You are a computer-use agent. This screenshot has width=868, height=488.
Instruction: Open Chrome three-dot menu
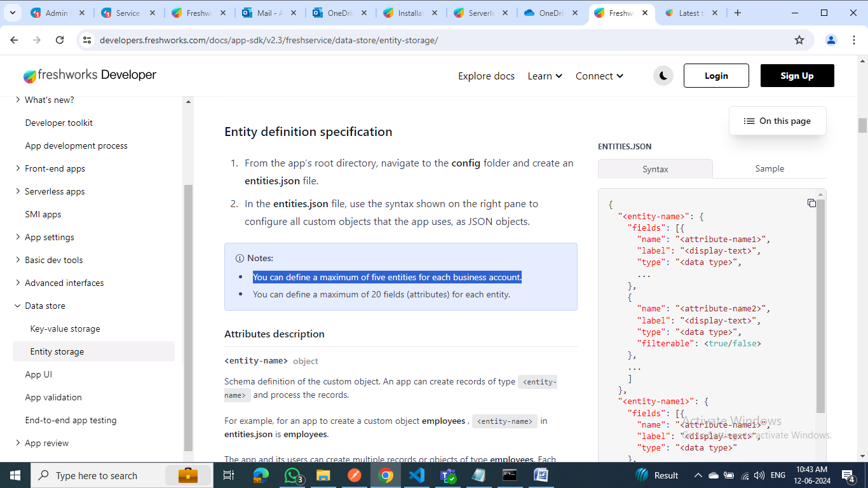(x=853, y=40)
